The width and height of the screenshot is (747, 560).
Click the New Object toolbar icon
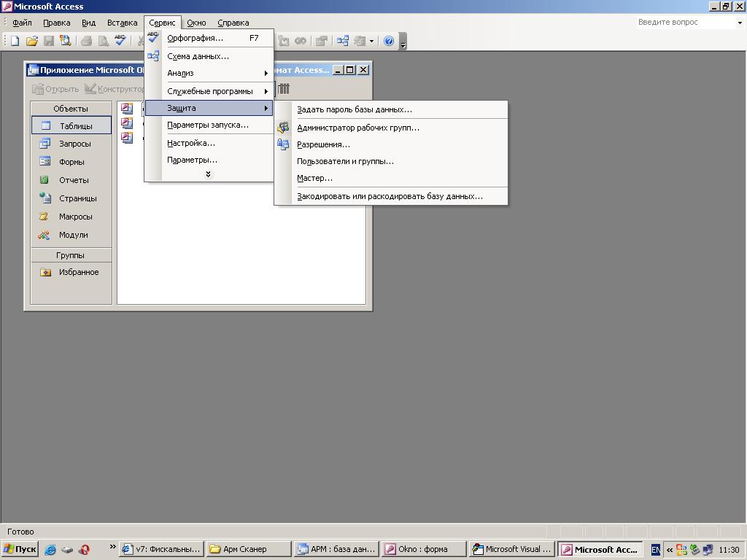[360, 41]
